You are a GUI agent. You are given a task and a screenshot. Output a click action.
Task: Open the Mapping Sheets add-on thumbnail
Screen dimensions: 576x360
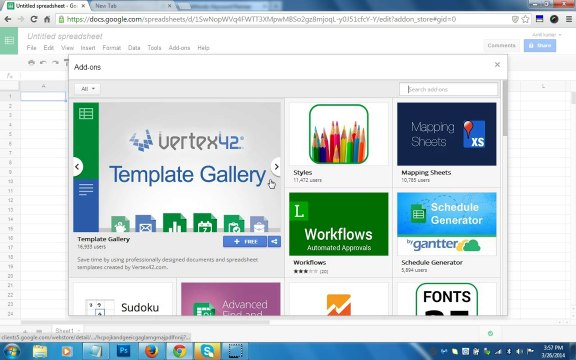point(447,134)
